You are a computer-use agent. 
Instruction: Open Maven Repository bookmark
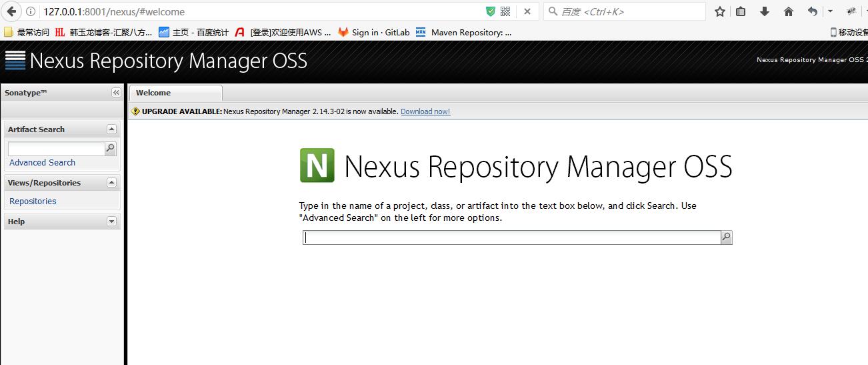coord(464,32)
